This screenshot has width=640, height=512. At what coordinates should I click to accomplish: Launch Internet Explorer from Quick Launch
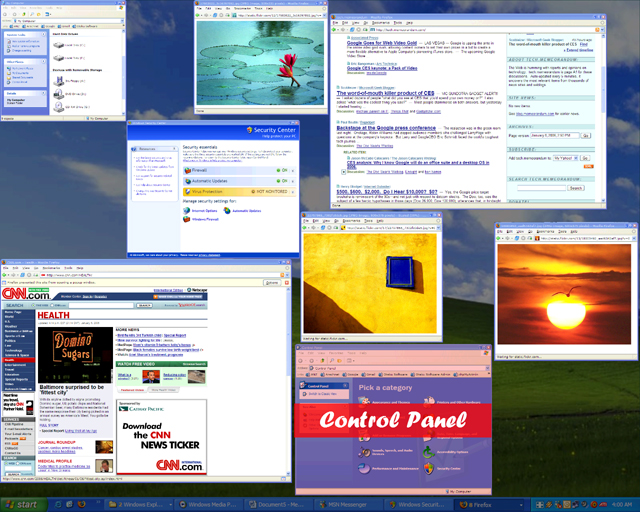58,504
